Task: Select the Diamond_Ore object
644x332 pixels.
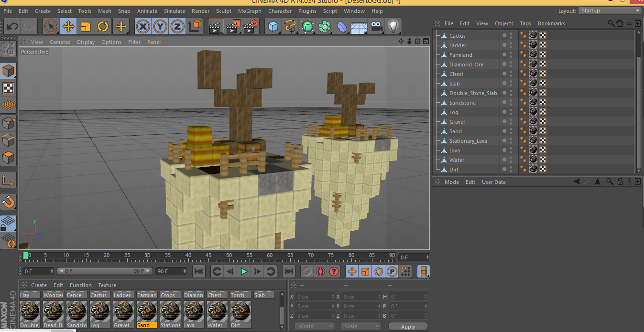Action: [x=466, y=64]
